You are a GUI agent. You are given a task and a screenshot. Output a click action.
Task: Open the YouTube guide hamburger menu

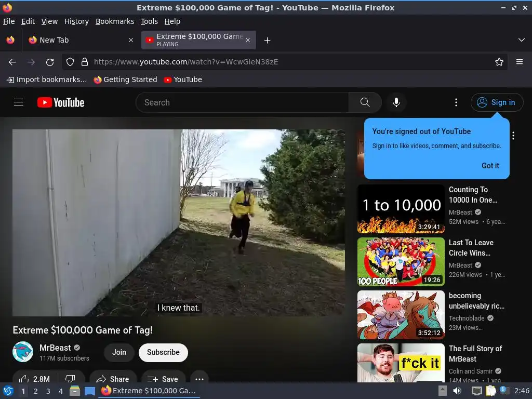tap(19, 102)
